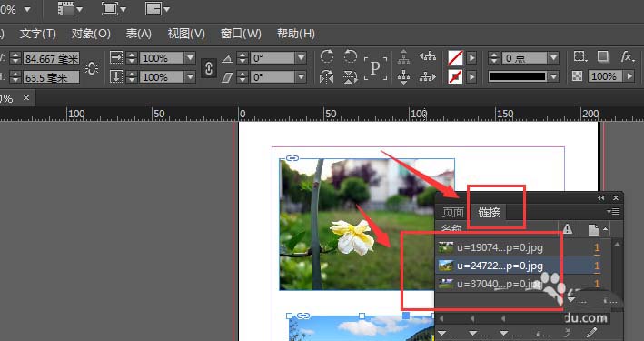
Task: Click the Edit Original pencil icon
Action: coord(591,332)
